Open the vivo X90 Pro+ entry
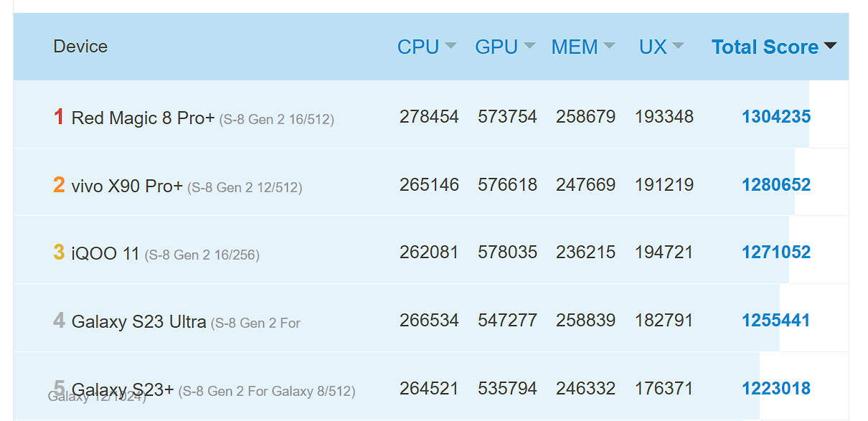This screenshot has height=421, width=868. coord(127,186)
